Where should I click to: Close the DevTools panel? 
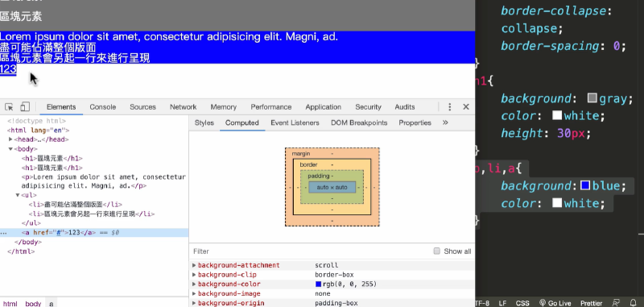(466, 107)
